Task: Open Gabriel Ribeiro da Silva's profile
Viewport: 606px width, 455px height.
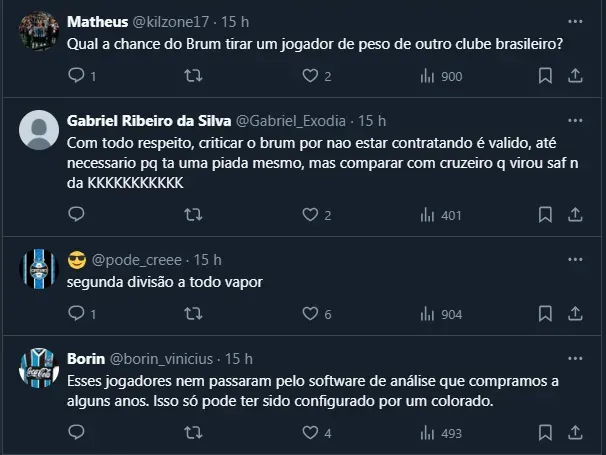Action: pyautogui.click(x=147, y=119)
